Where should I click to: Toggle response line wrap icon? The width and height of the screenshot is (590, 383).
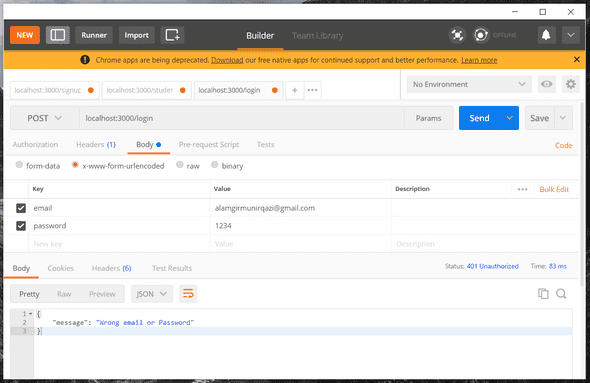click(x=188, y=294)
